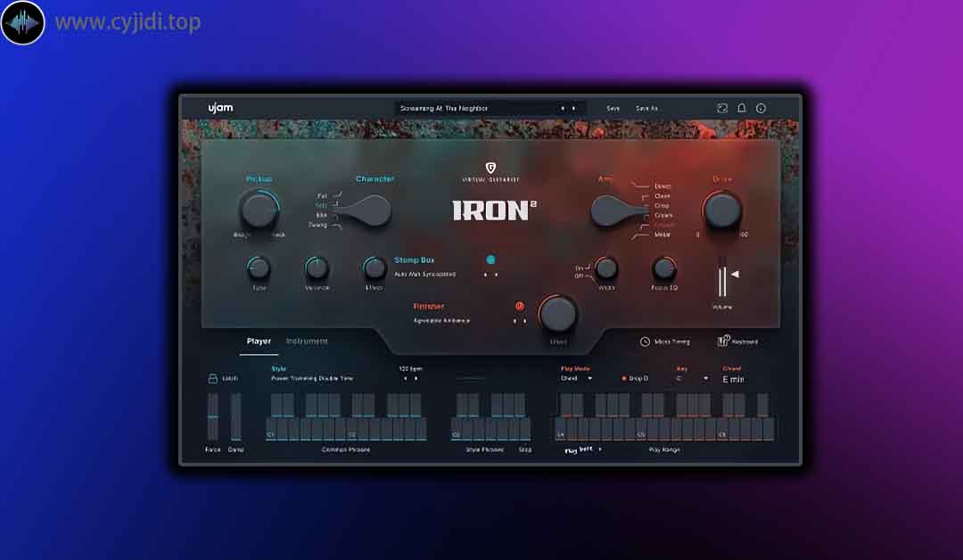
Task: Click the Keyboard label
Action: (745, 342)
